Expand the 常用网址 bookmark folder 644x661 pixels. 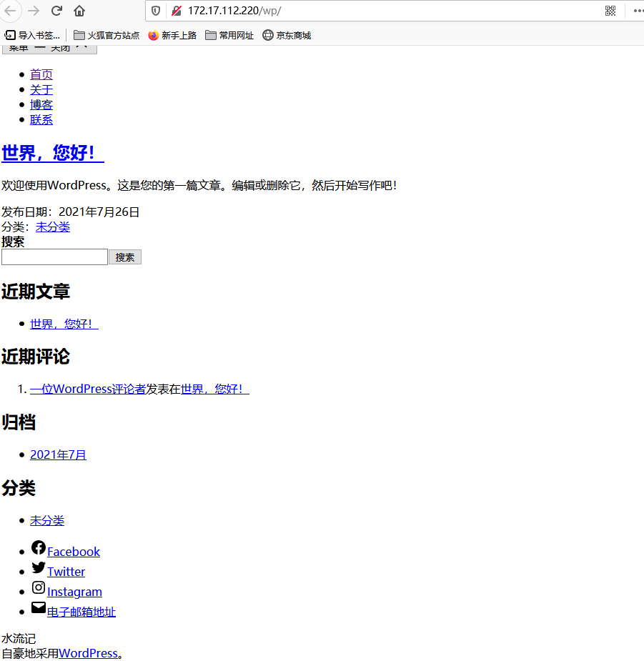coord(229,35)
